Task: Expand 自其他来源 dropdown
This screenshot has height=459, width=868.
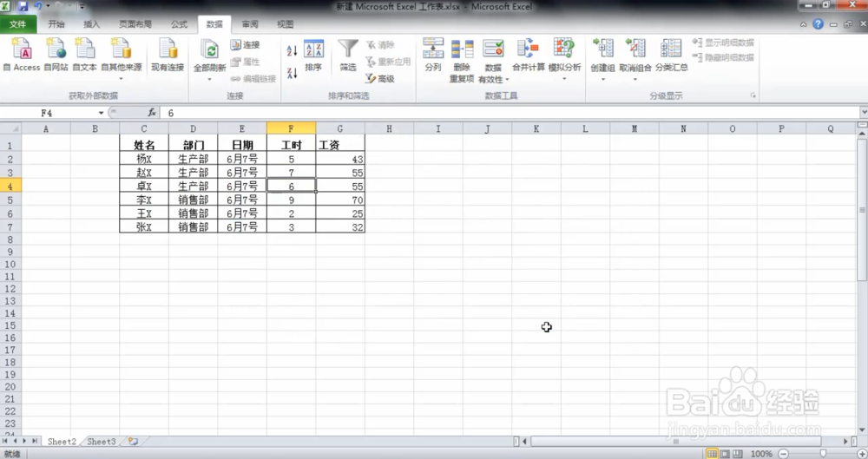Action: point(121,79)
